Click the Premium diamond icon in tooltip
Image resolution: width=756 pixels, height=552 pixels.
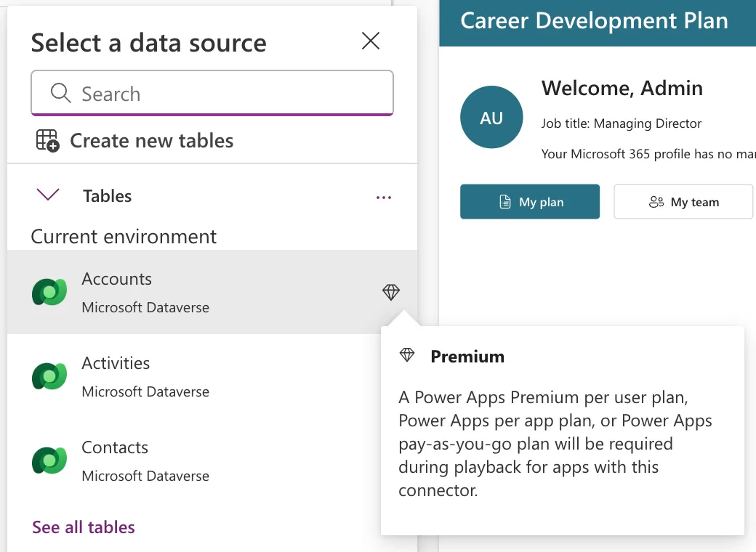(x=407, y=355)
